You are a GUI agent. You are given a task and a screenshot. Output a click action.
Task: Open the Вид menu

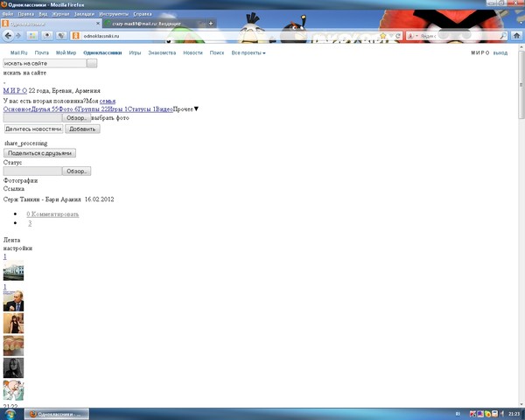tap(43, 14)
